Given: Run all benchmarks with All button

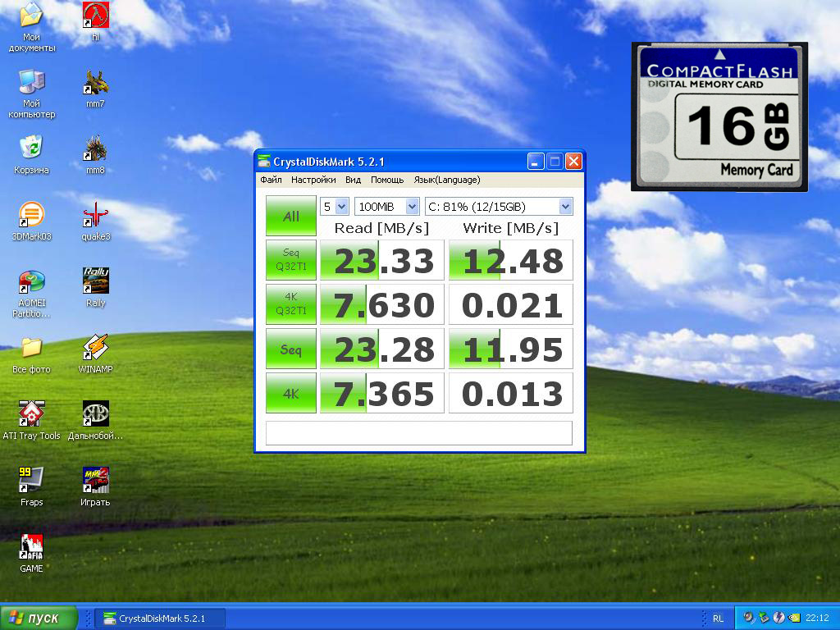Looking at the screenshot, I should tap(290, 217).
